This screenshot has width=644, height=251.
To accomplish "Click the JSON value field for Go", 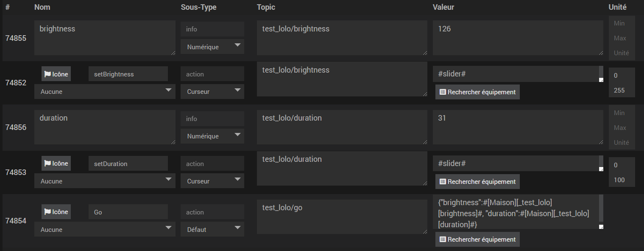I will pyautogui.click(x=516, y=212).
